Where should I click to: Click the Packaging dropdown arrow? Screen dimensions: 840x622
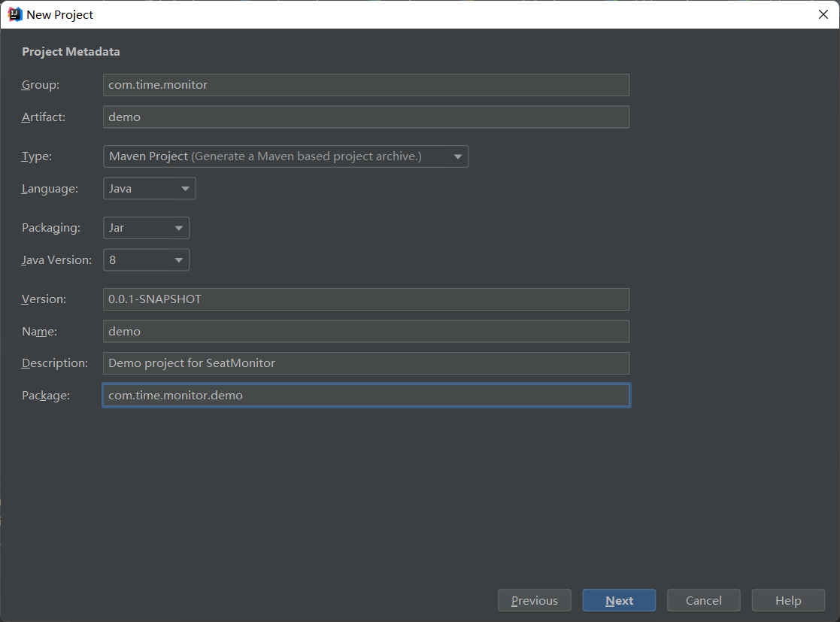pos(178,228)
